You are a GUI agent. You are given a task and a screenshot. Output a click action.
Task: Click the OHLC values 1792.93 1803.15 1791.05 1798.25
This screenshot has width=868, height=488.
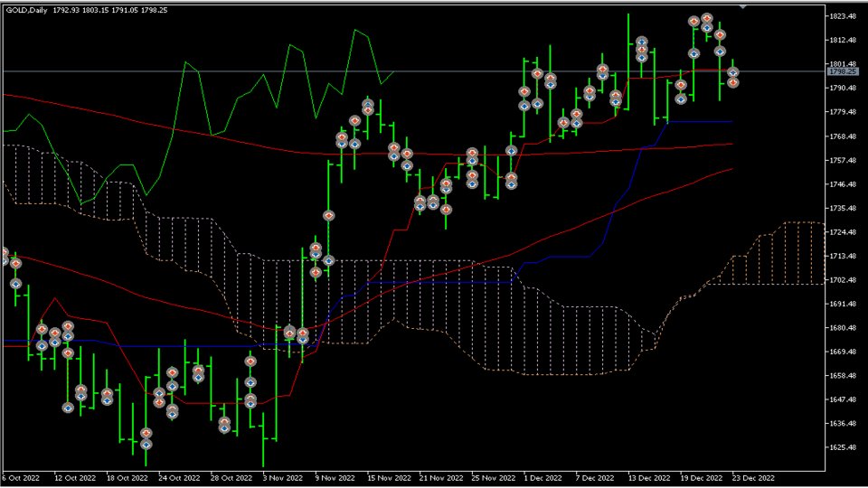(110, 10)
